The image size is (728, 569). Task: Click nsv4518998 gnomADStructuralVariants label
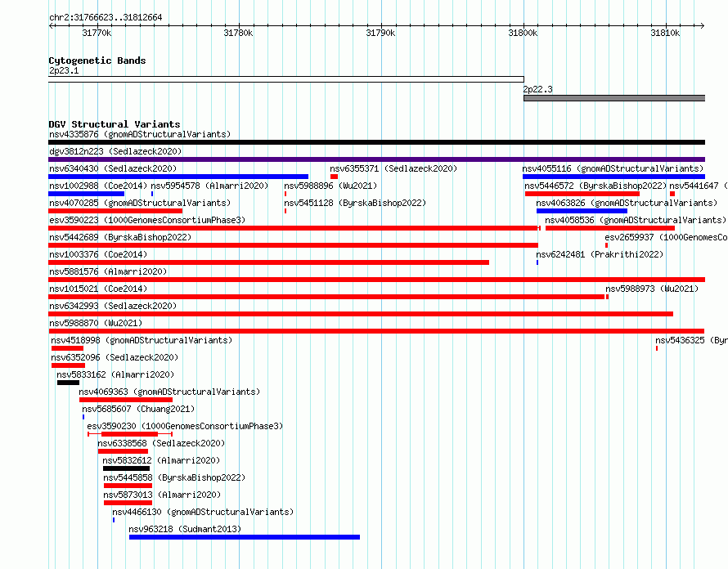click(142, 340)
